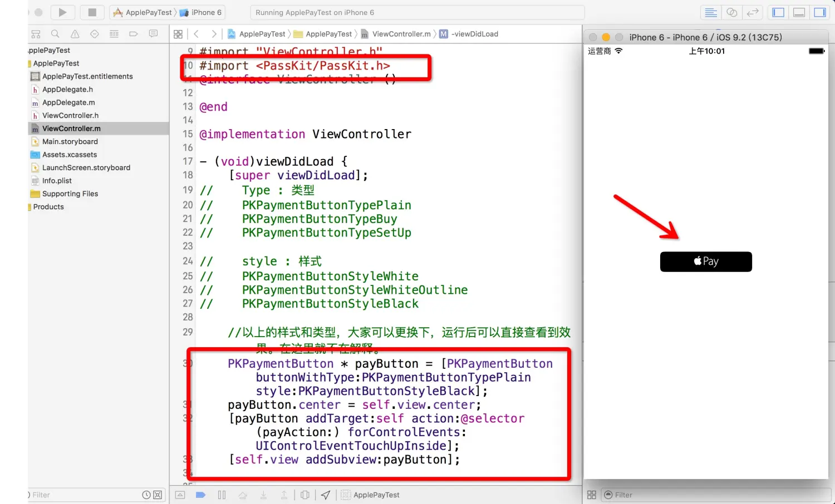
Task: Step out in debugger
Action: pyautogui.click(x=284, y=495)
